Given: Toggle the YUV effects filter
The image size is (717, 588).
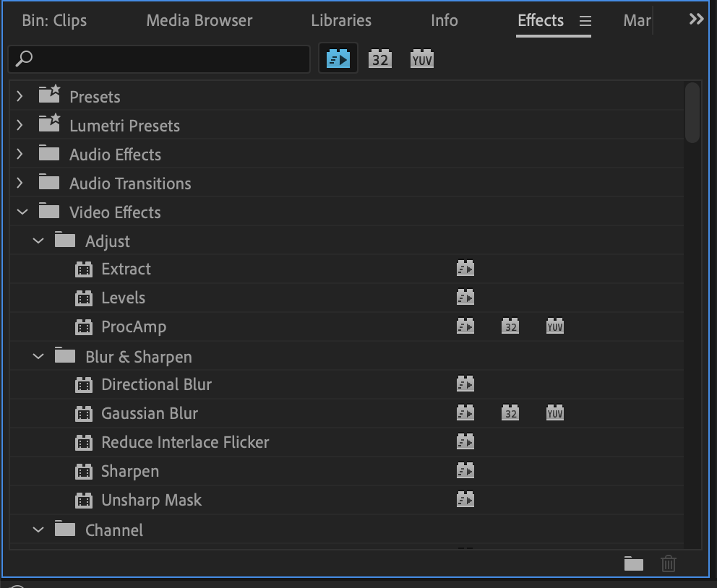Looking at the screenshot, I should click(x=421, y=59).
